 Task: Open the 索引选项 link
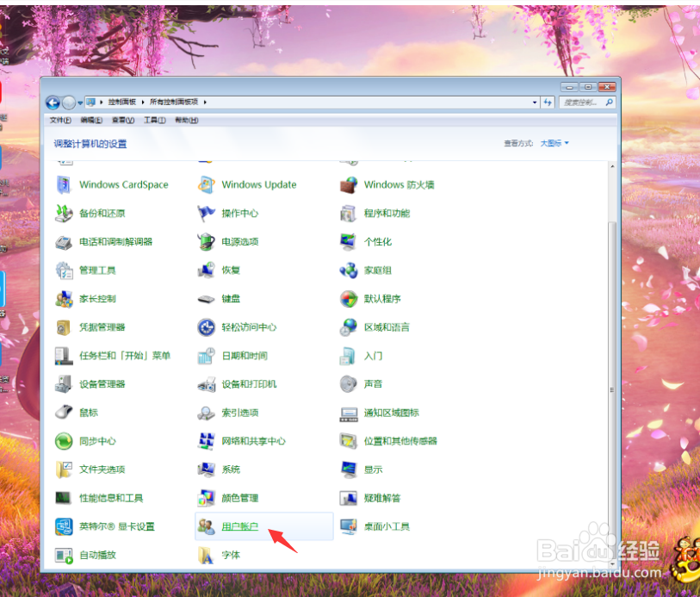click(239, 413)
